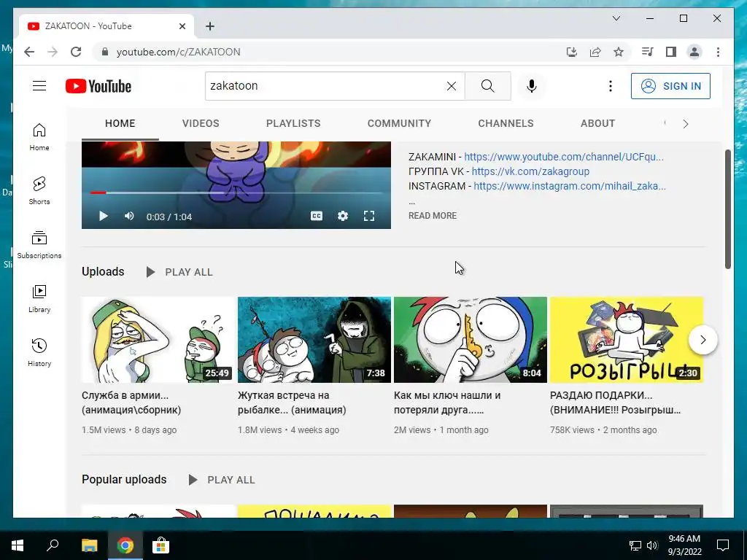Click the title 'Жуткая встреча на рыбалке'

[292, 402]
